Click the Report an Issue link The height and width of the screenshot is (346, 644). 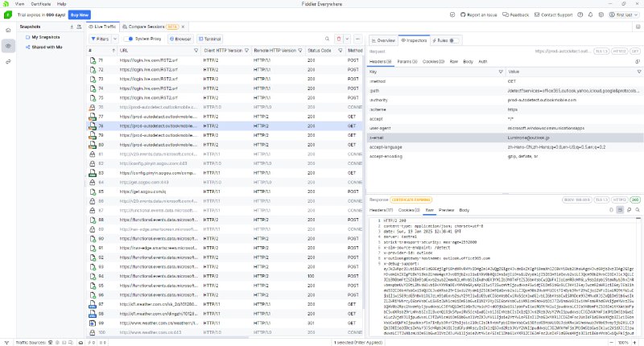(x=481, y=14)
